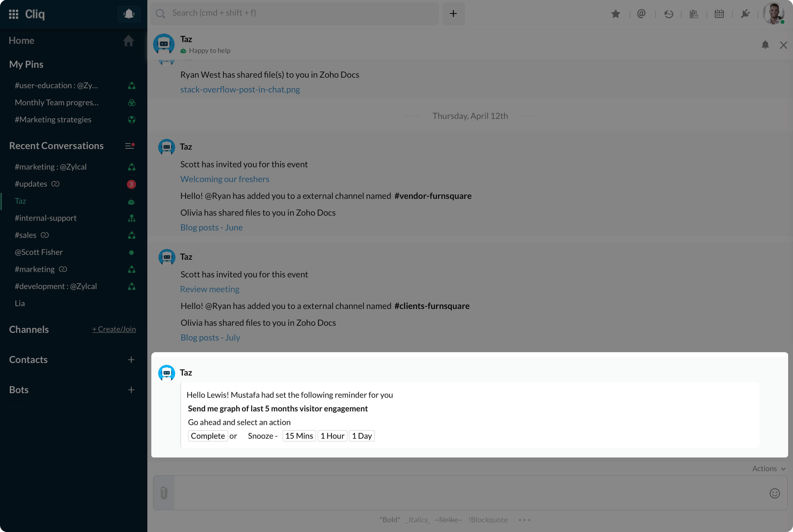The image size is (793, 532).
Task: Expand the Actions dropdown
Action: 769,469
